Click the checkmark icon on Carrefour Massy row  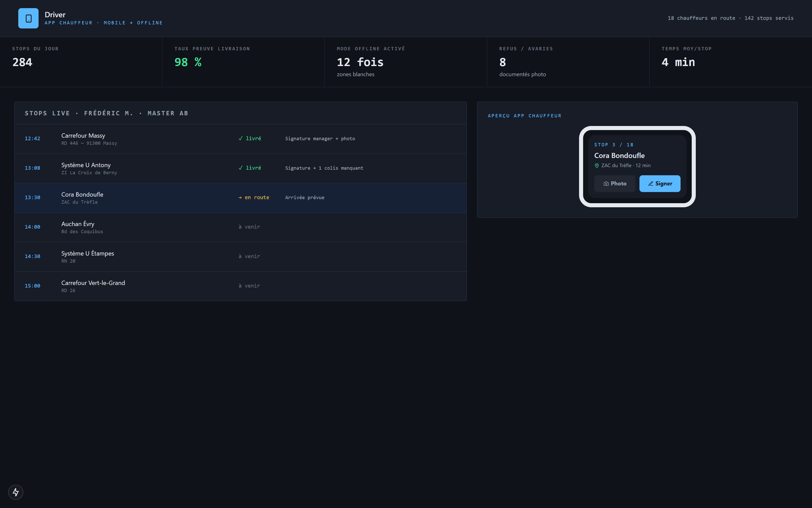click(241, 138)
